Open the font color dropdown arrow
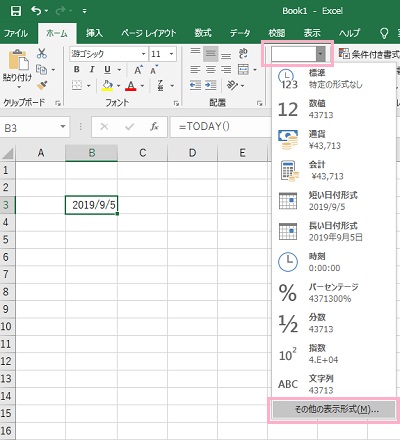This screenshot has width=400, height=440. 142,86
